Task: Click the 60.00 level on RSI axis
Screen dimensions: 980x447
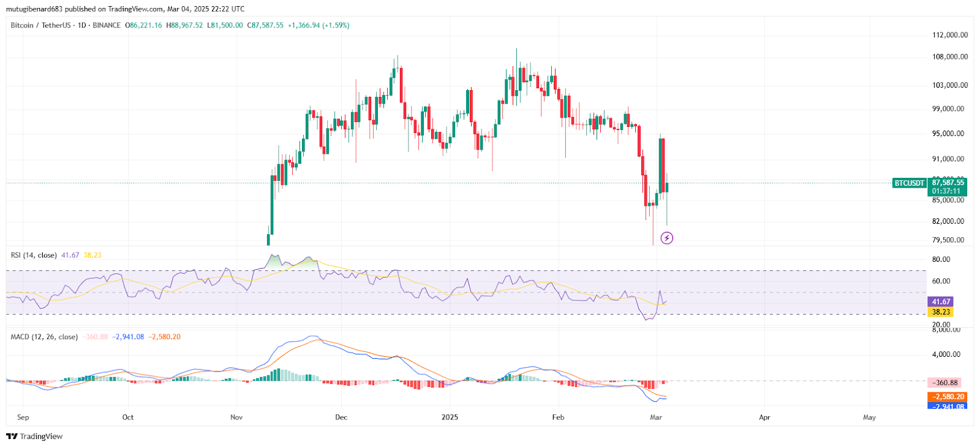Action: click(x=941, y=281)
